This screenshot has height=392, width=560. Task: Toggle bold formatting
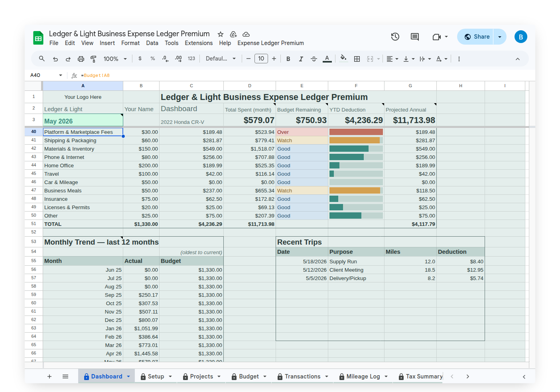pos(288,59)
